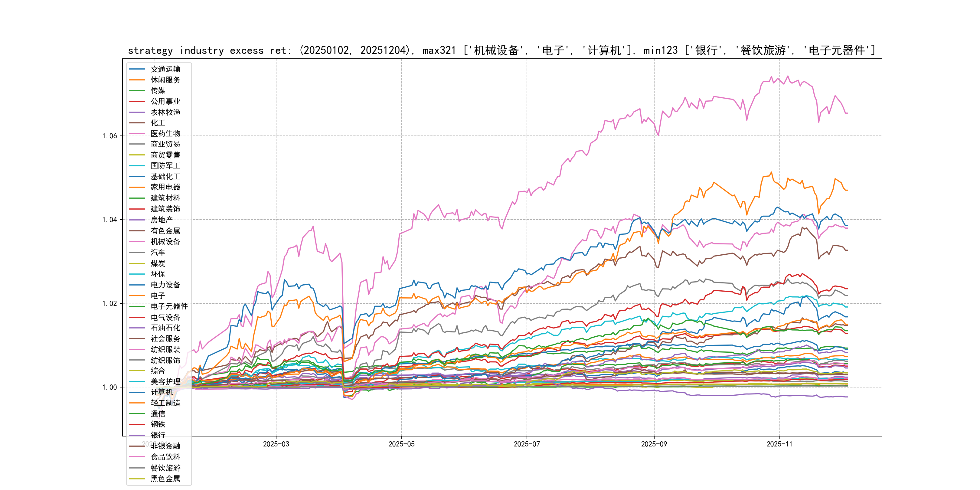Viewport: 980px width, 490px height.
Task: Click the 电力设备 legend label
Action: click(165, 285)
